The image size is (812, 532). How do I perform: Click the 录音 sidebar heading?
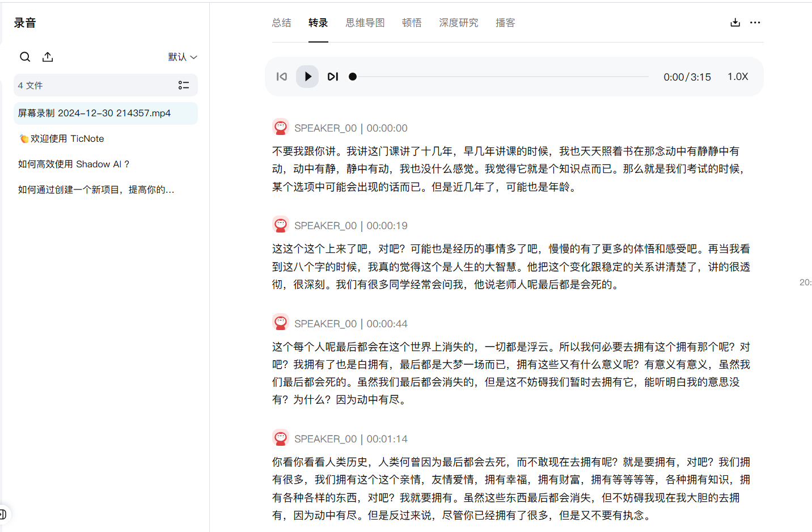[x=25, y=23]
